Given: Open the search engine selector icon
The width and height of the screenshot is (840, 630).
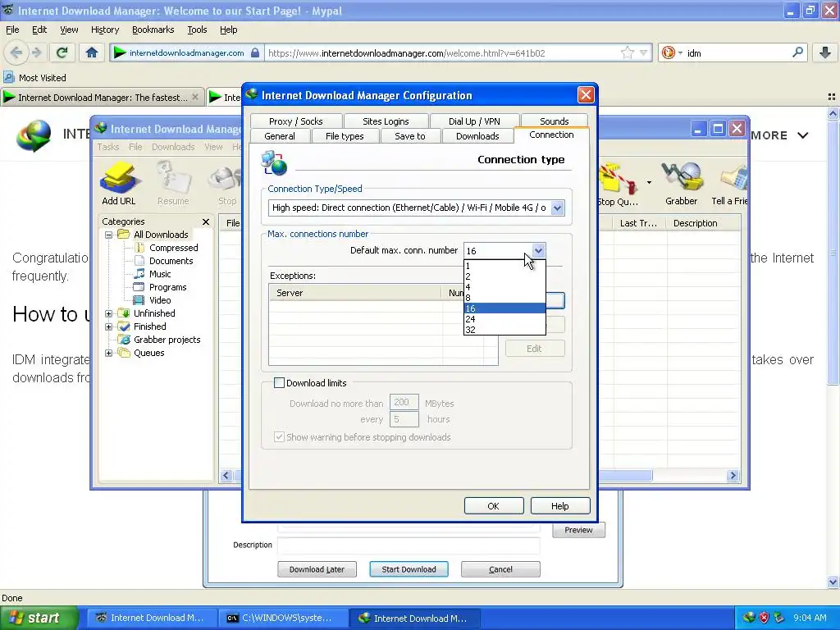Looking at the screenshot, I should [x=669, y=52].
